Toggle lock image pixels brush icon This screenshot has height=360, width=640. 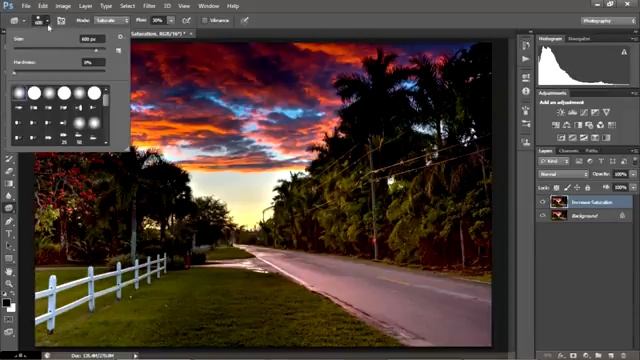[x=567, y=188]
